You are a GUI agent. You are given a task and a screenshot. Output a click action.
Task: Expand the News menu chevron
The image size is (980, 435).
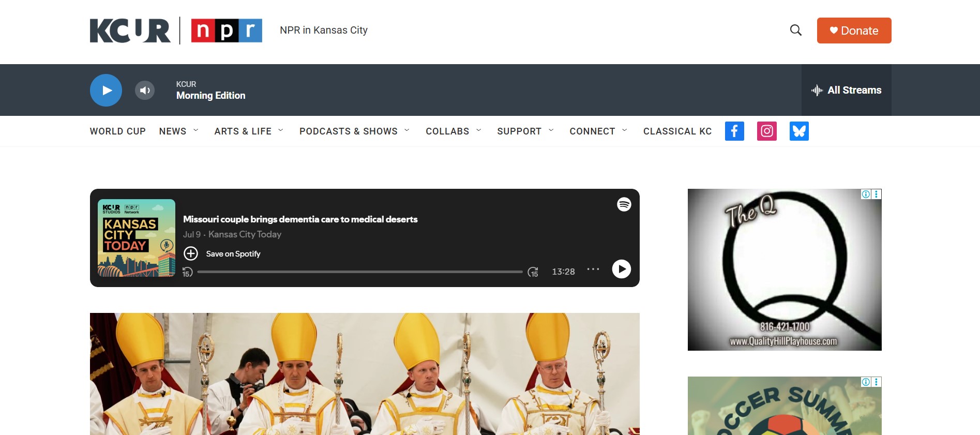(196, 131)
